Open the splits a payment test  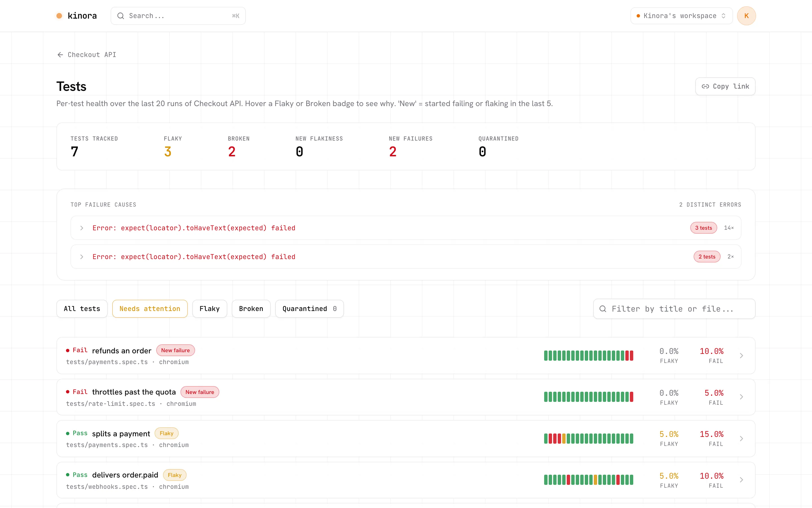coord(406,439)
